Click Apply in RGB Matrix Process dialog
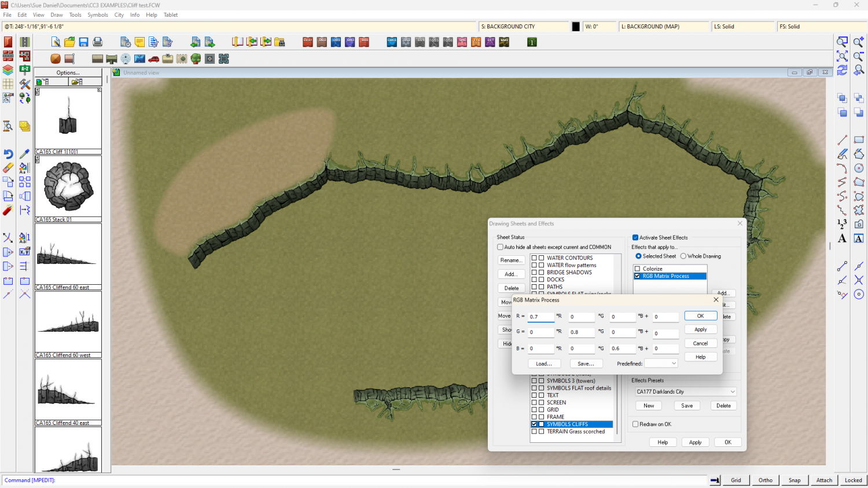868x488 pixels. pyautogui.click(x=700, y=329)
